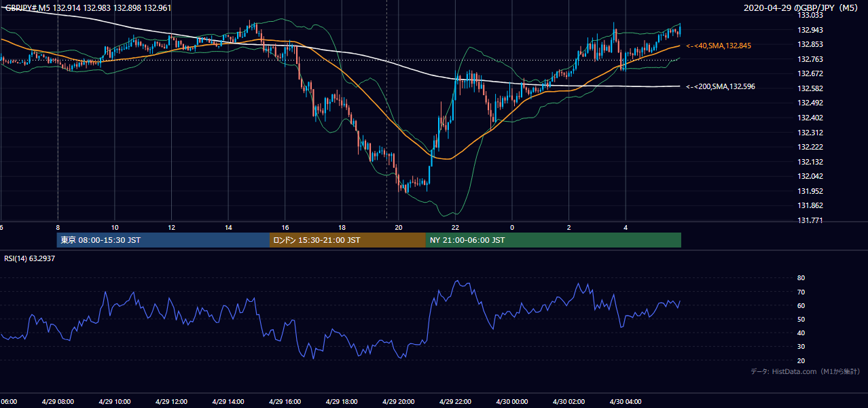The height and width of the screenshot is (408, 868).
Task: Click the bottom time label 06:00
Action: pos(8,401)
